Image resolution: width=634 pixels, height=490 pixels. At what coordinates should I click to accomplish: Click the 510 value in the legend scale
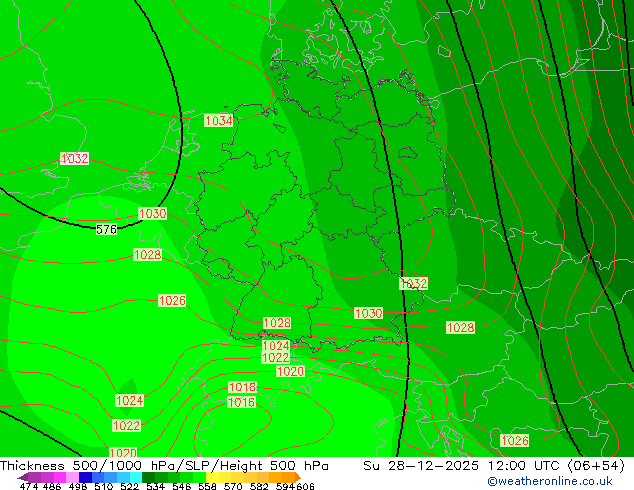click(102, 487)
